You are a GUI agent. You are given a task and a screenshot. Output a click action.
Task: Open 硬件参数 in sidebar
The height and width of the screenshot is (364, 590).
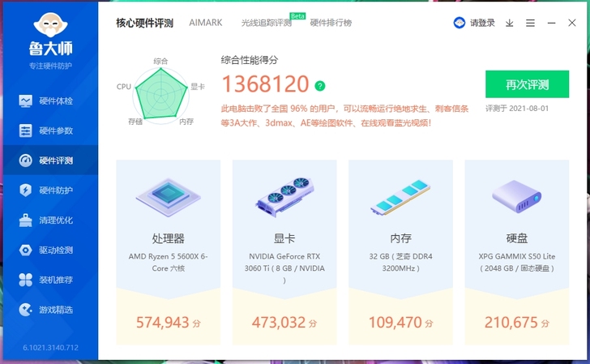coord(50,131)
